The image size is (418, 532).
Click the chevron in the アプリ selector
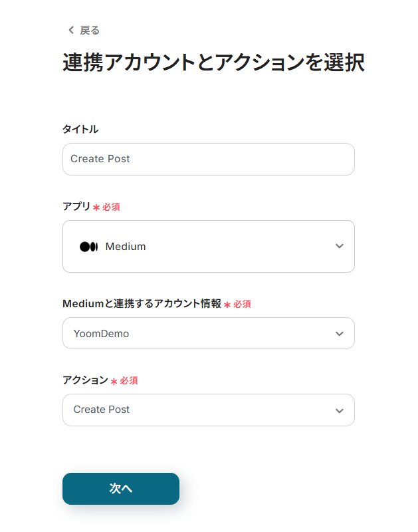tap(340, 246)
